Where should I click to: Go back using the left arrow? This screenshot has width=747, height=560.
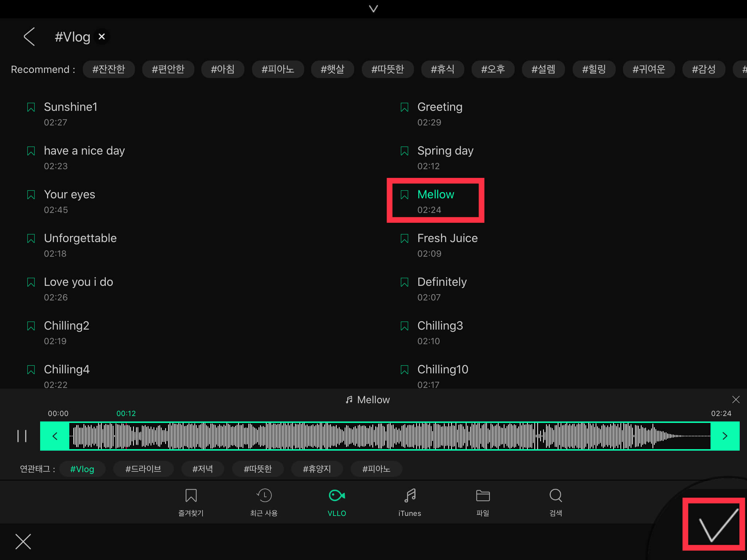[x=29, y=36]
